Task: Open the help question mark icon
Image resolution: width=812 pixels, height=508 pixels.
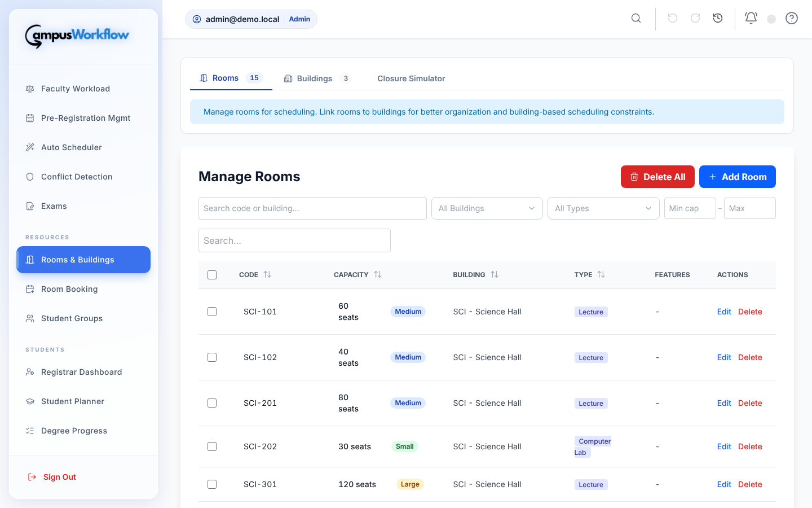Action: click(792, 19)
